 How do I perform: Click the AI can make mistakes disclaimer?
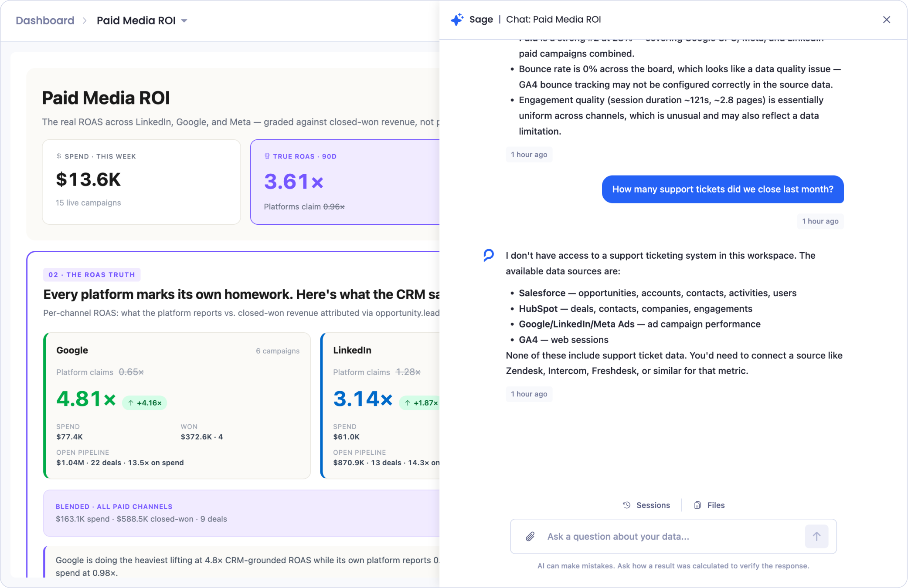[673, 566]
